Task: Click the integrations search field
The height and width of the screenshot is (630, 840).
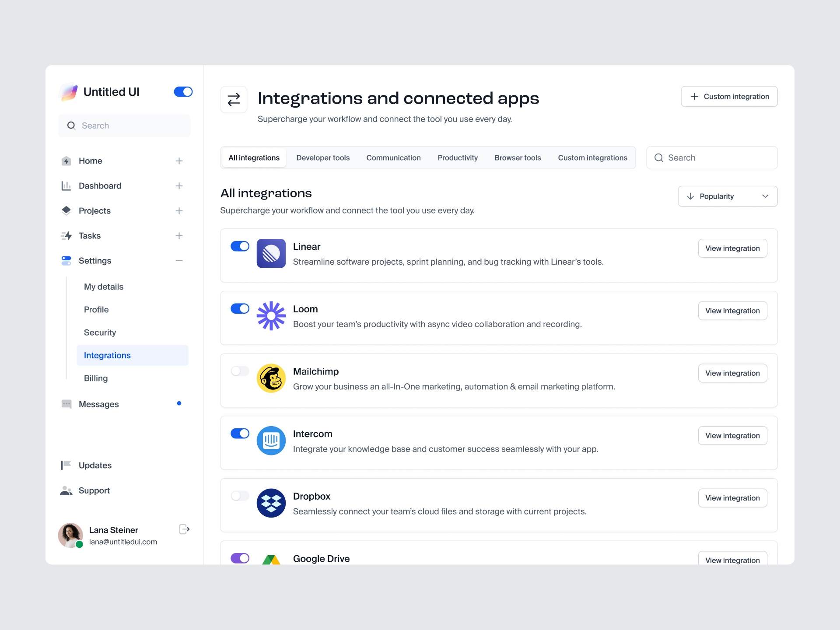Action: pyautogui.click(x=711, y=157)
